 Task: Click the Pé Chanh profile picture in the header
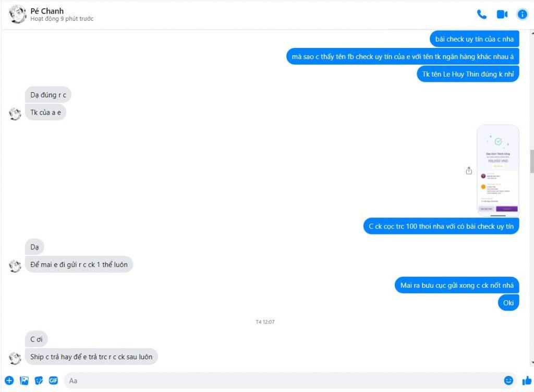click(x=17, y=14)
